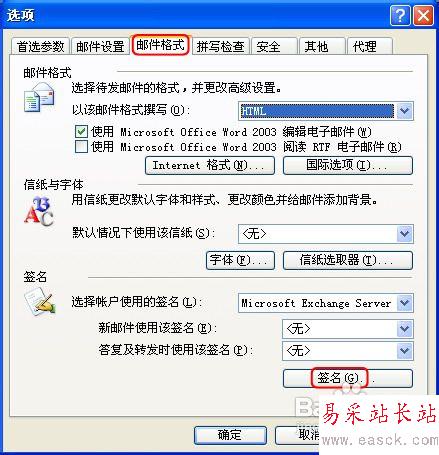Image resolution: width=439 pixels, height=455 pixels.
Task: Open the 拼写检查 tab
Action: click(x=220, y=46)
